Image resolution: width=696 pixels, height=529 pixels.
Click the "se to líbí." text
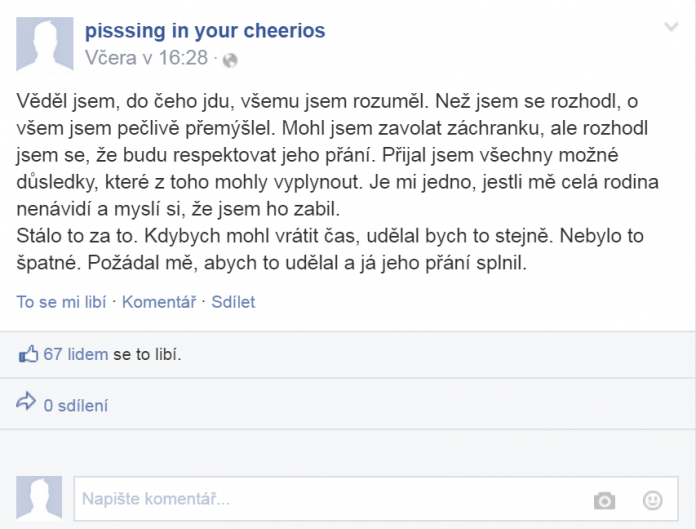click(147, 354)
